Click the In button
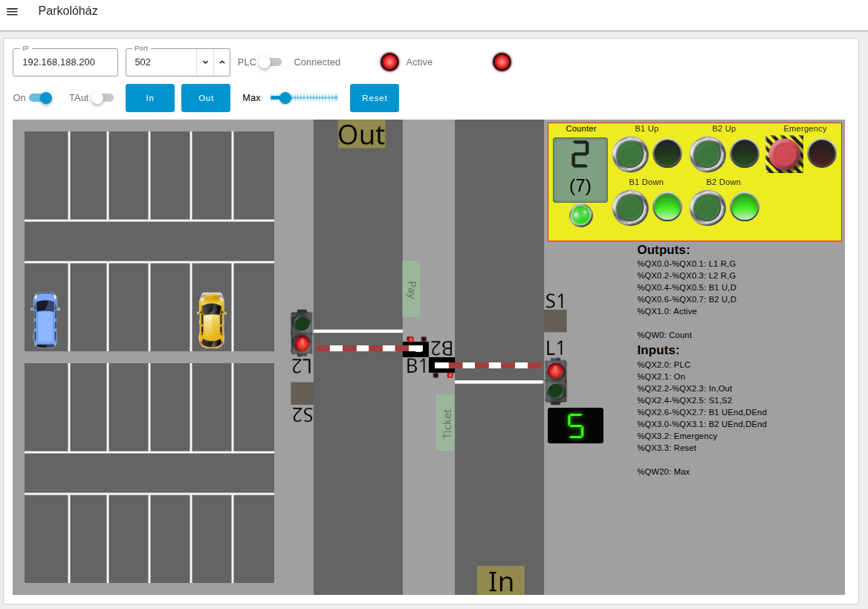 [150, 98]
